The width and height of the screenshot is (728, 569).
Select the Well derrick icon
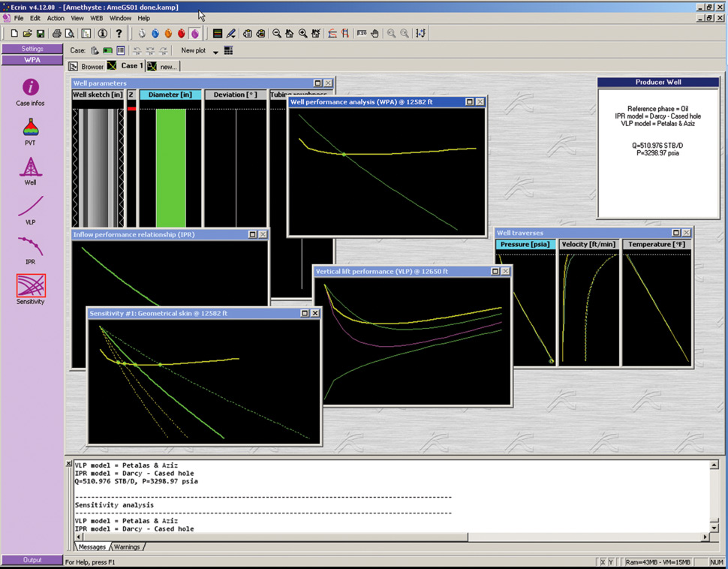pyautogui.click(x=31, y=167)
